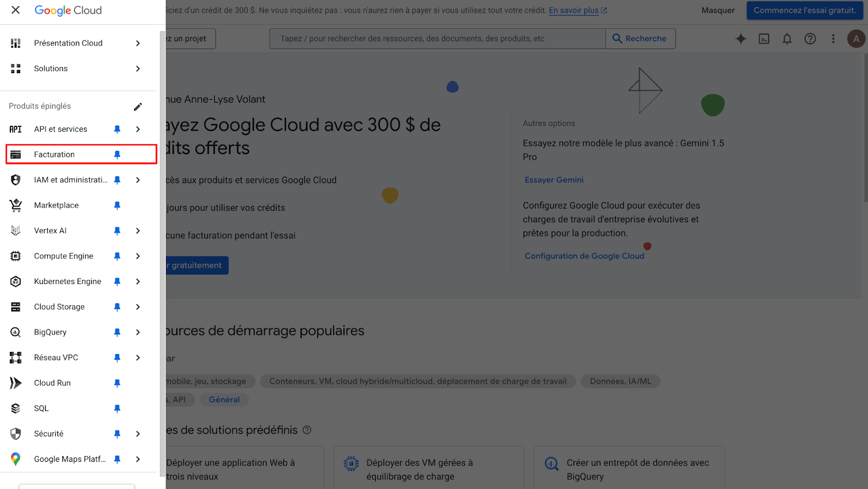This screenshot has height=489, width=868.
Task: Activate Cloud Shell terminal icon
Action: 764,38
